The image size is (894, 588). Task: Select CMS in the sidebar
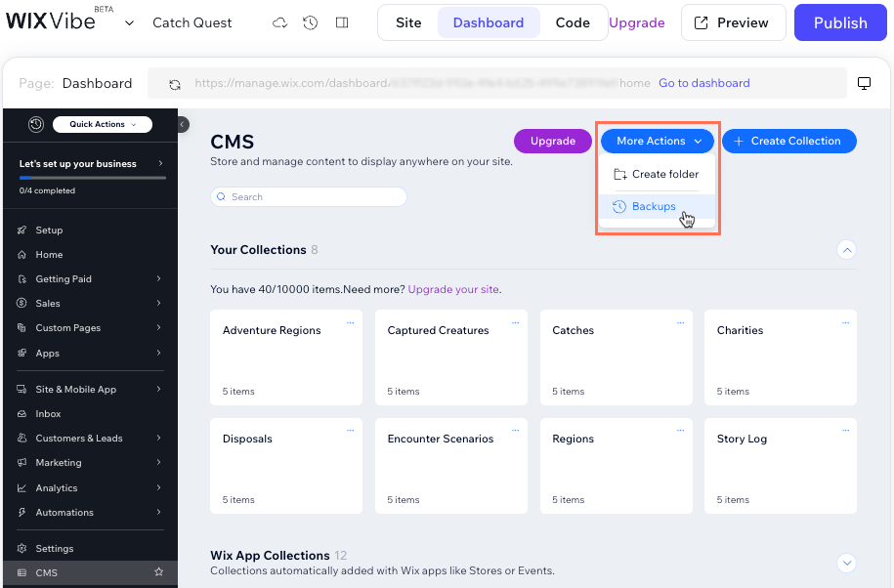click(90, 572)
